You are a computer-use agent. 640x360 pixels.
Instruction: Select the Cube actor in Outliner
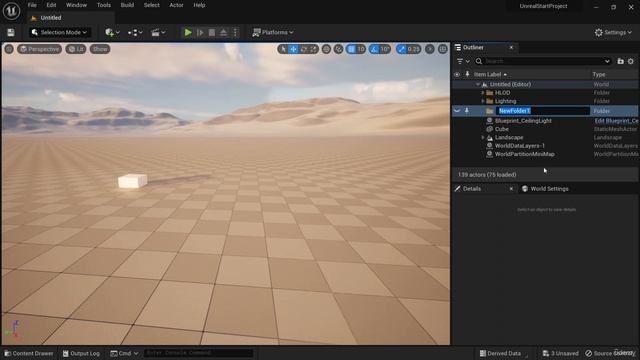click(502, 129)
